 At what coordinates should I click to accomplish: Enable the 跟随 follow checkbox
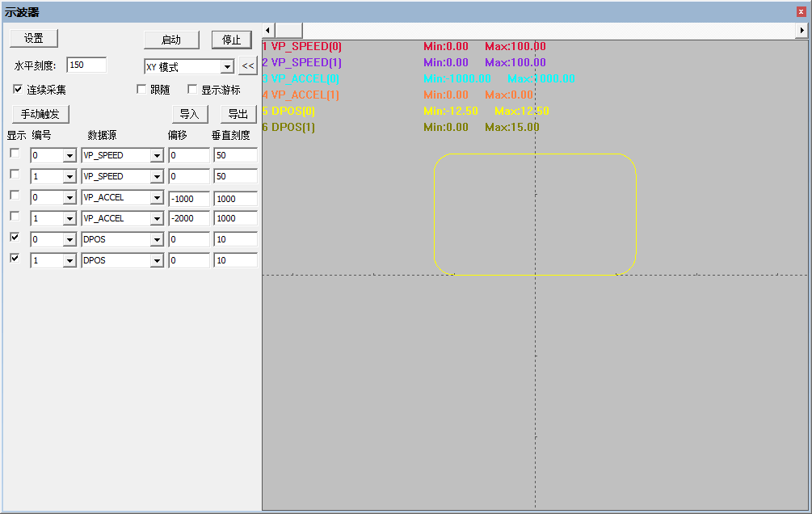coord(143,89)
